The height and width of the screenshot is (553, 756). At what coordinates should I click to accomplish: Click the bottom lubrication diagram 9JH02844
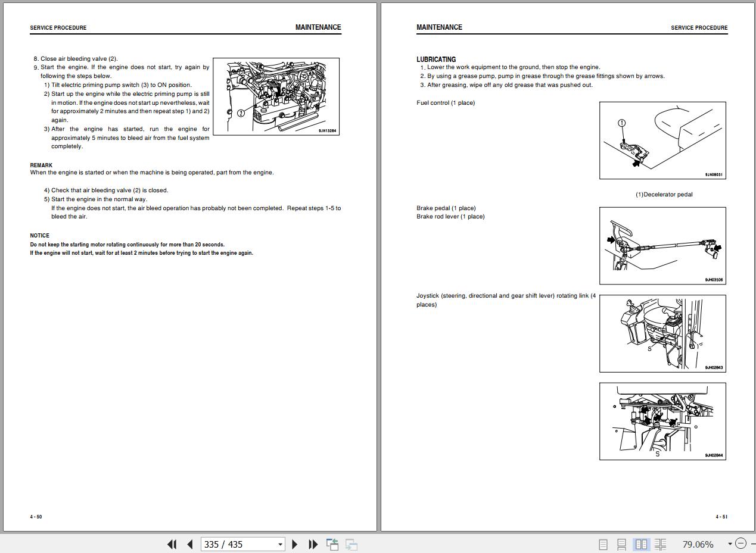(x=662, y=421)
